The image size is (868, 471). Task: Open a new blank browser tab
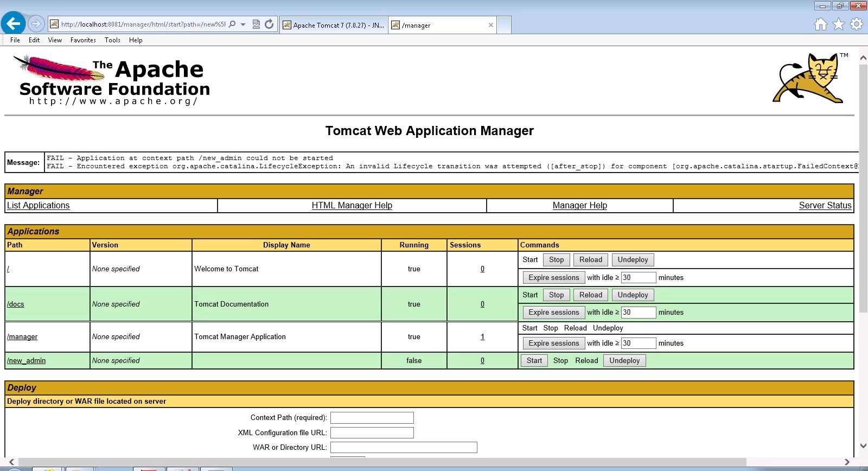point(504,25)
